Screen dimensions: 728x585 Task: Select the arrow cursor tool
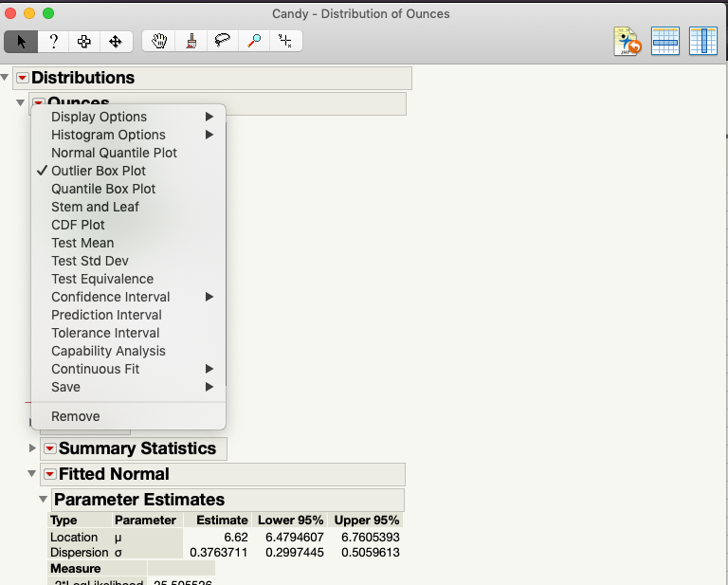(21, 42)
